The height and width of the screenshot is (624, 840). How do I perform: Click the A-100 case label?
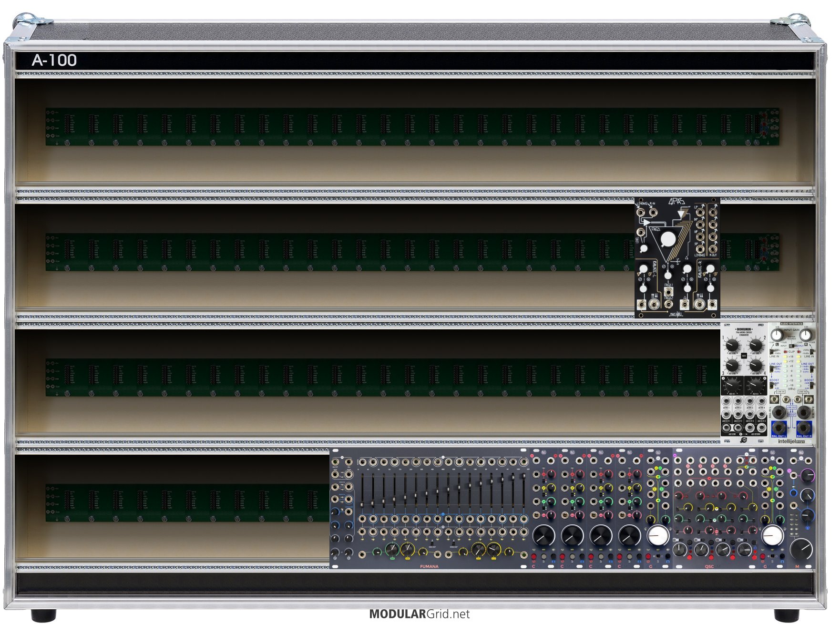pyautogui.click(x=54, y=60)
